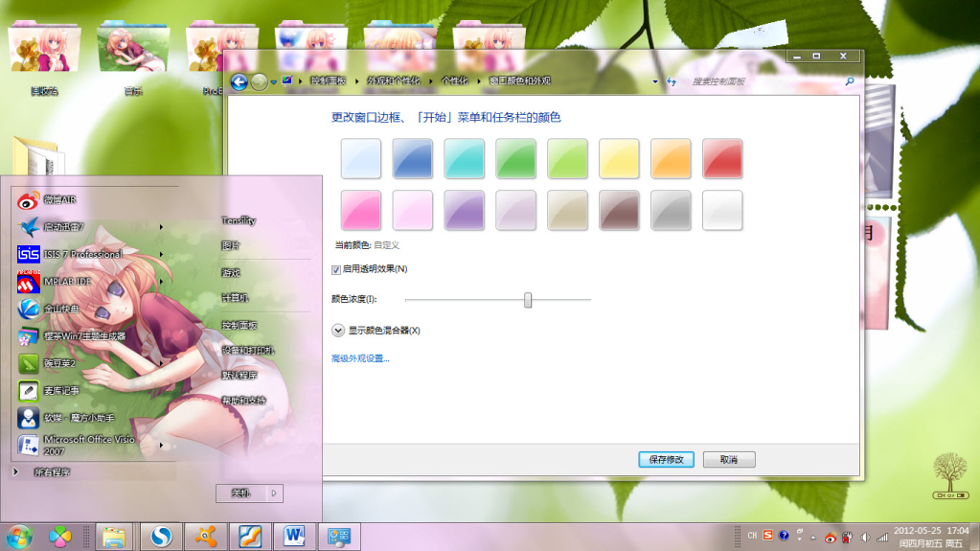Select 设备和打印机 in the Start menu
This screenshot has width=980, height=551.
pyautogui.click(x=247, y=350)
